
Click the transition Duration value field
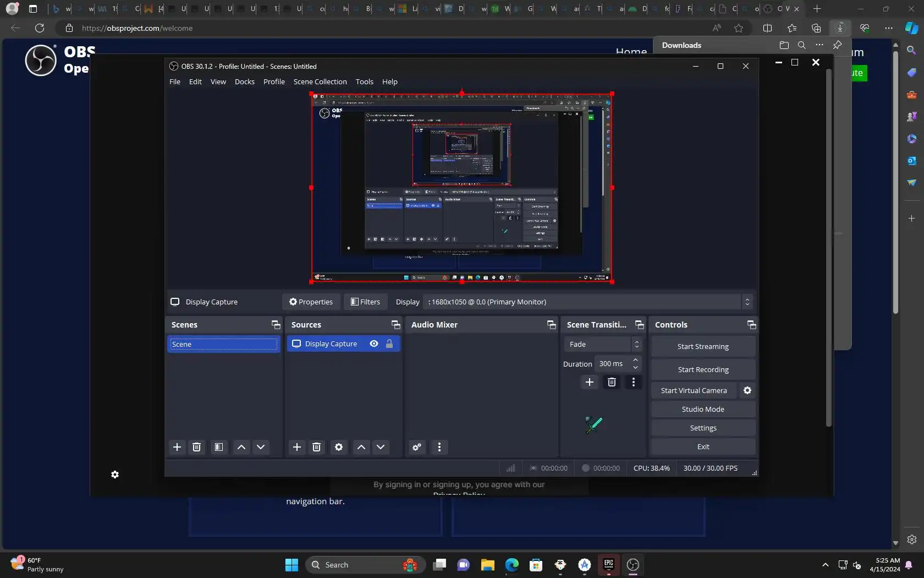point(613,364)
